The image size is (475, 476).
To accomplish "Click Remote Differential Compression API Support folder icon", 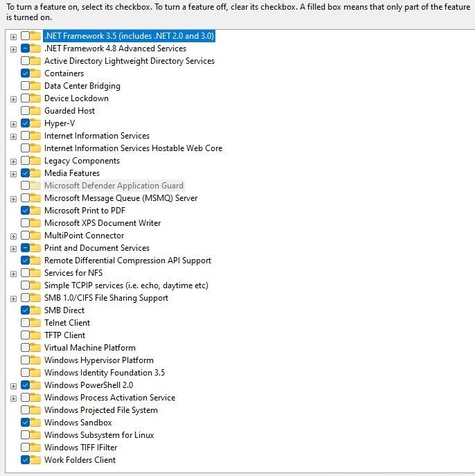I will (x=35, y=260).
